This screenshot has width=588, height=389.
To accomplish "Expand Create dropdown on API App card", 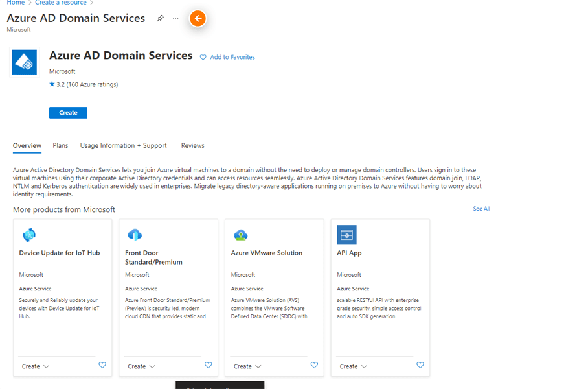I will coord(353,366).
